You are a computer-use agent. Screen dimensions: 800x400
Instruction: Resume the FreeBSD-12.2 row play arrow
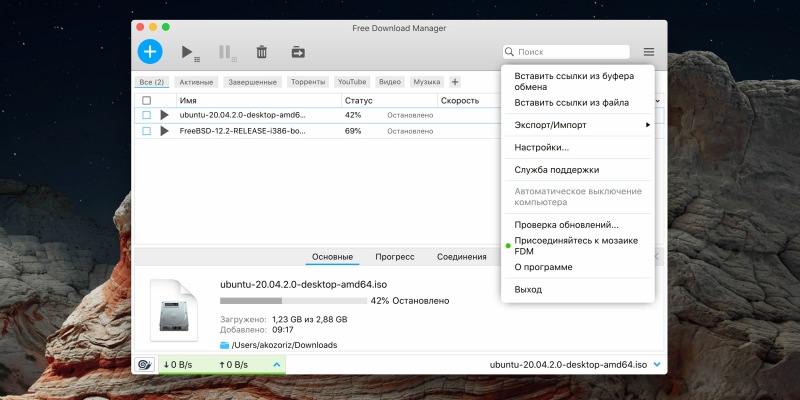(164, 131)
